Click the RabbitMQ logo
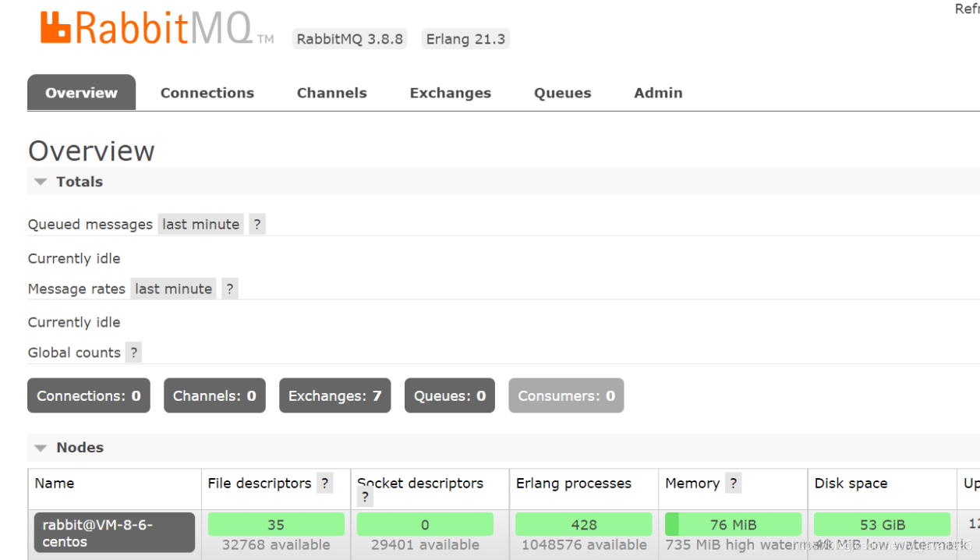 click(157, 29)
